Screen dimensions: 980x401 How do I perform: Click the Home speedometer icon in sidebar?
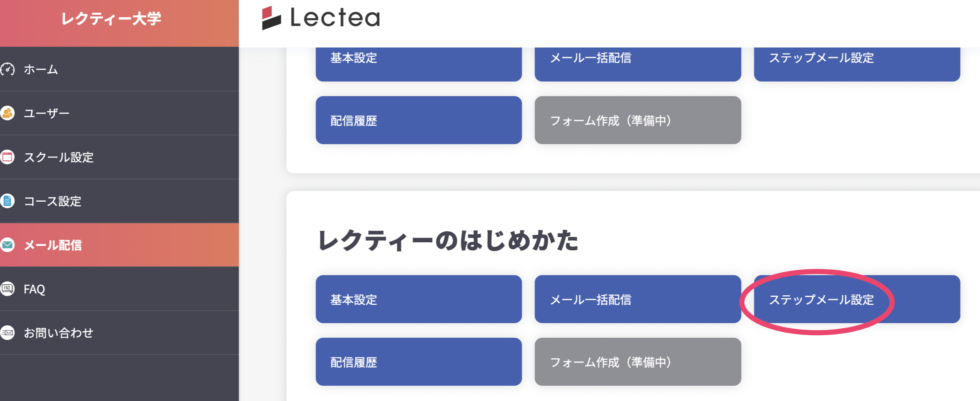click(7, 70)
